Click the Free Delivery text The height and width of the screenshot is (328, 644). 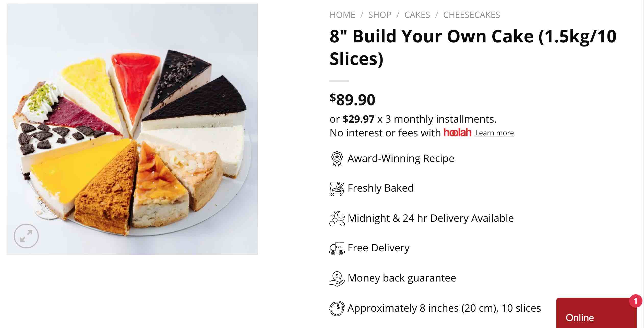pyautogui.click(x=378, y=248)
